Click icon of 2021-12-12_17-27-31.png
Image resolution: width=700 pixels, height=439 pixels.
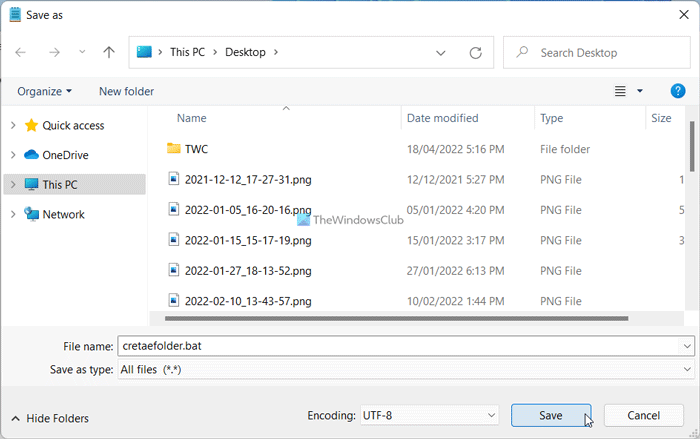tap(174, 179)
